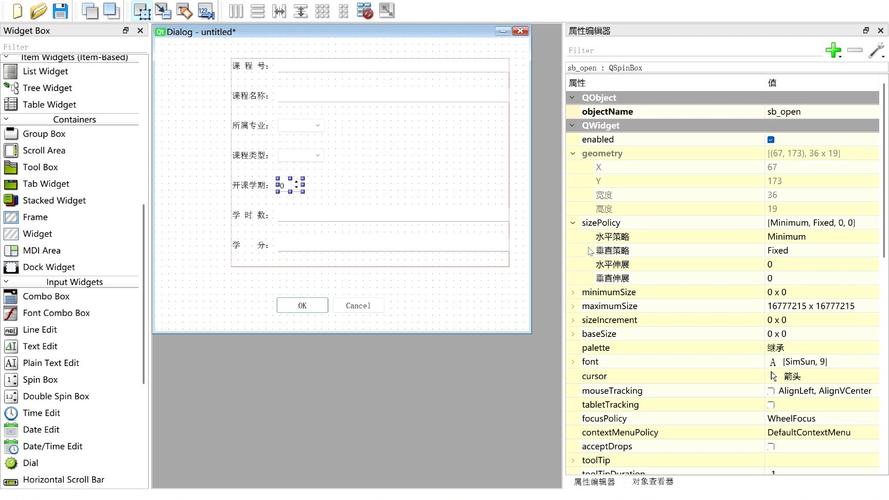889x500 pixels.
Task: Switch to the 对象查看器 bottom tab
Action: (653, 482)
